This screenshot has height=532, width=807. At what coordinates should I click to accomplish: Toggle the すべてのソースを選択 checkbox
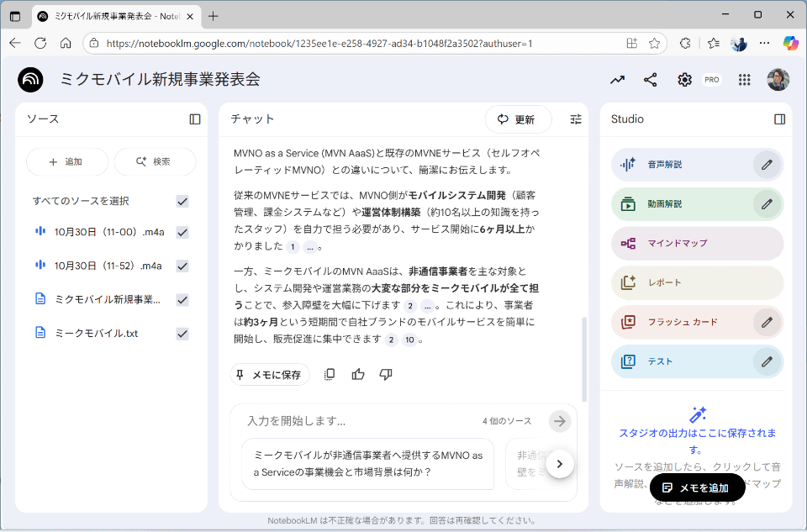click(x=182, y=201)
